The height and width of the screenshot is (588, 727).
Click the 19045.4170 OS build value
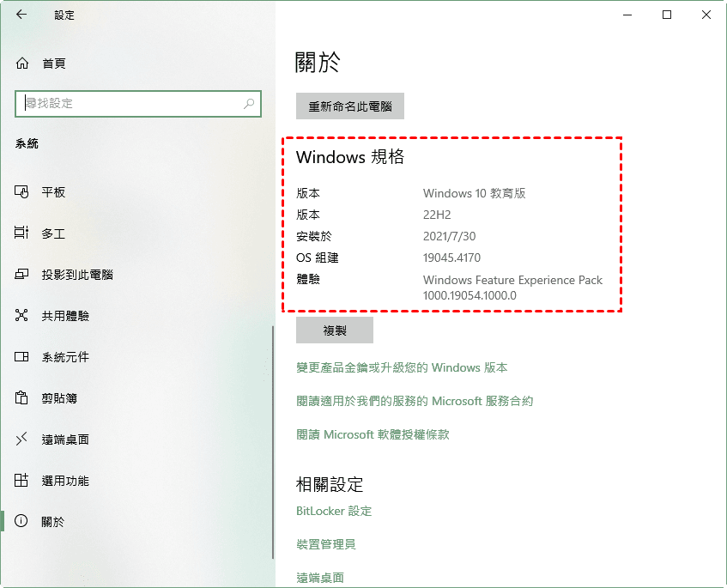[x=451, y=258]
